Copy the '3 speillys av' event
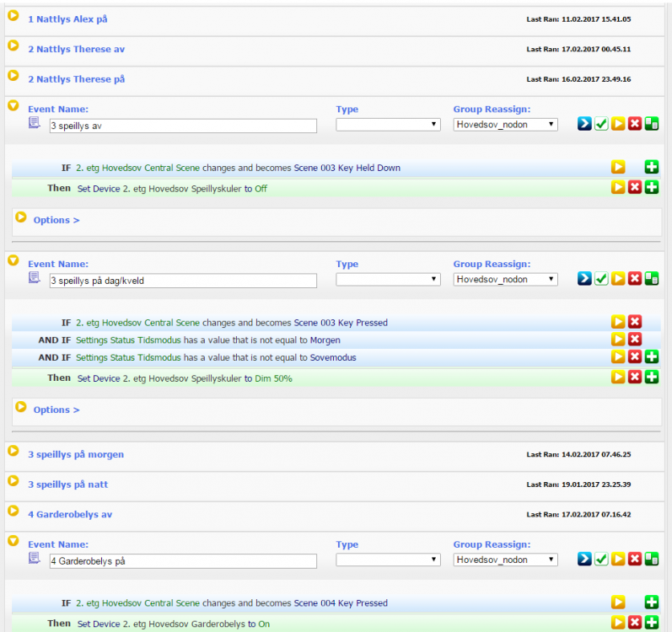 click(x=652, y=125)
